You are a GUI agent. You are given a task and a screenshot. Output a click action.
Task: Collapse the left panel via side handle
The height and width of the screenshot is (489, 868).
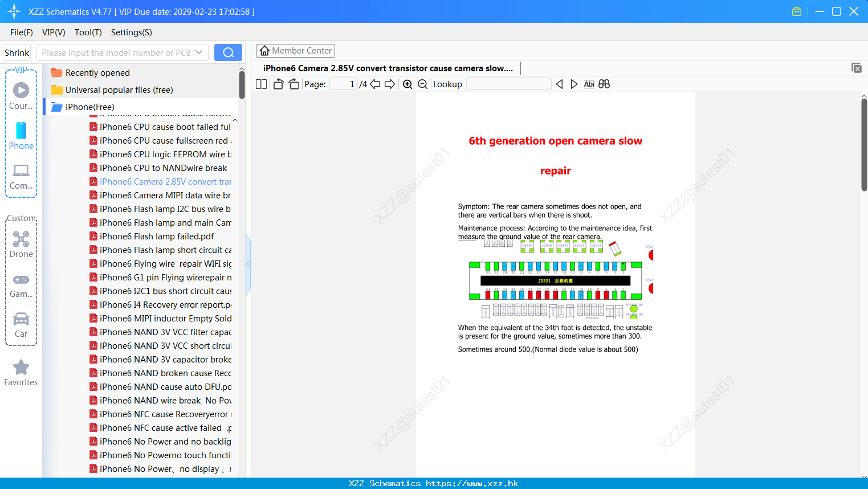tap(248, 264)
